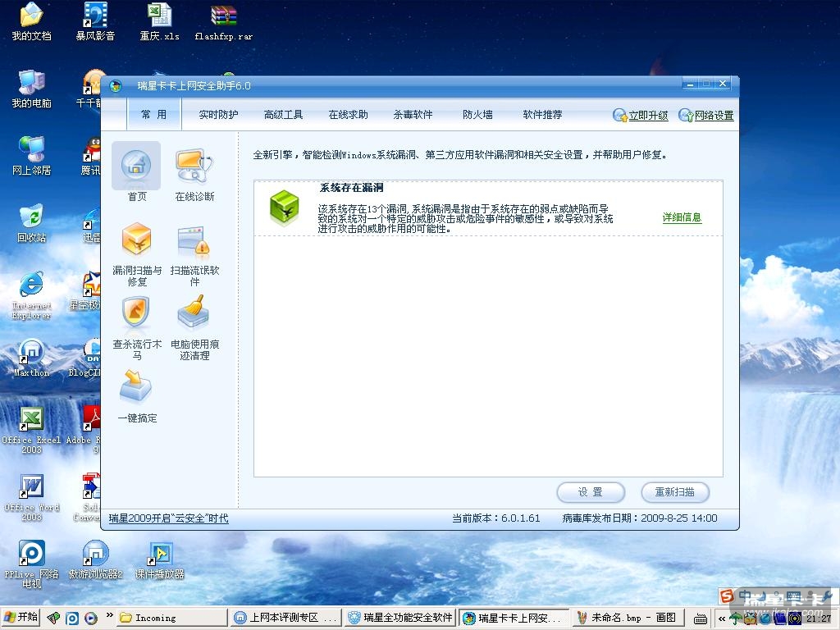Open 网上邻居 desktop icon

32,157
